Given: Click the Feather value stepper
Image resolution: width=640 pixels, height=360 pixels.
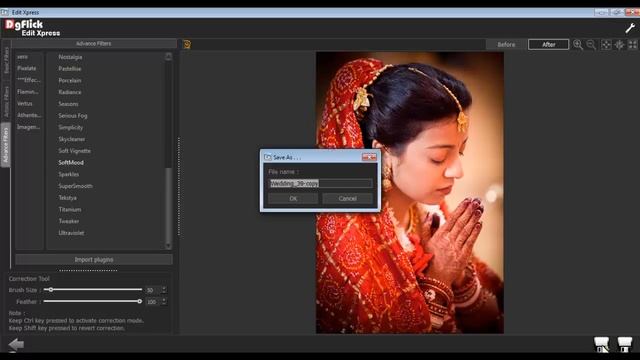Looking at the screenshot, I should pos(164,302).
